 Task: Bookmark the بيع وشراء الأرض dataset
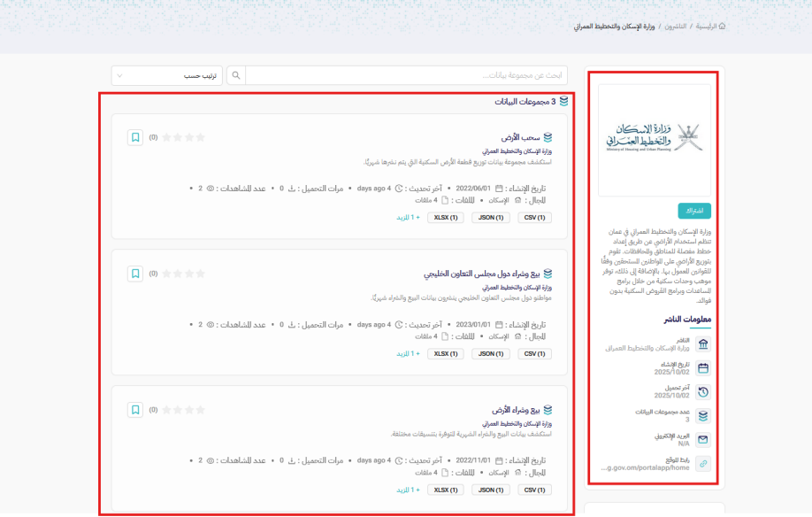pyautogui.click(x=135, y=410)
